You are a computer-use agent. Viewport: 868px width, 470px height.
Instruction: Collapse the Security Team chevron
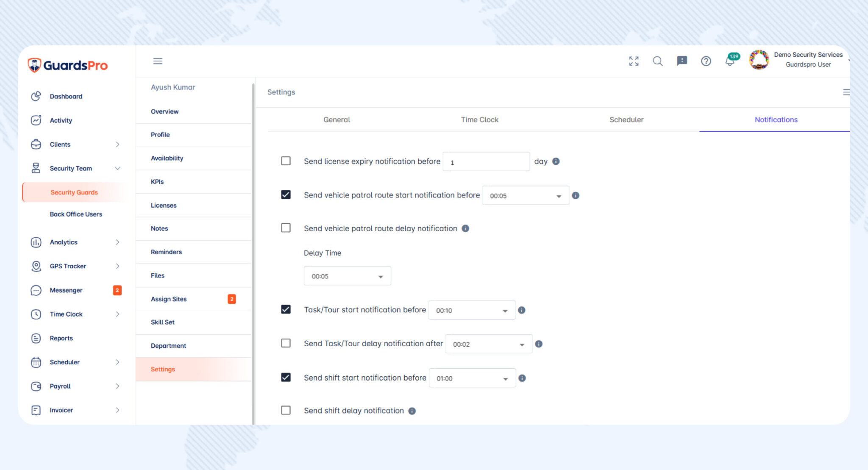tap(117, 168)
